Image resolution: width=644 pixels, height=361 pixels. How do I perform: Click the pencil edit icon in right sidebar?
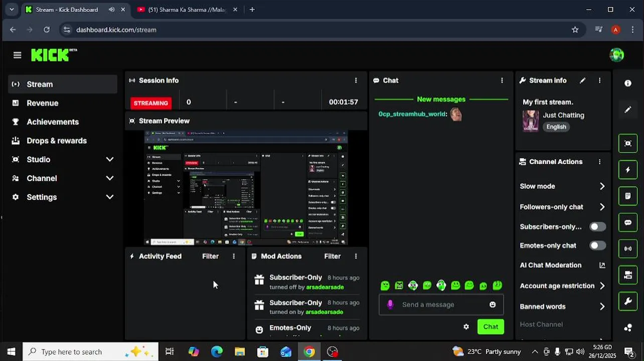pyautogui.click(x=628, y=109)
